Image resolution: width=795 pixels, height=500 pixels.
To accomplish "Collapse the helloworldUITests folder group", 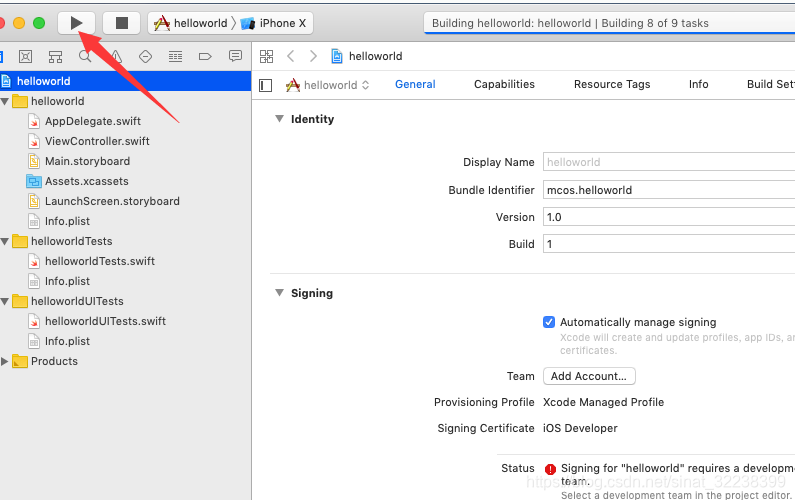I will tap(5, 301).
